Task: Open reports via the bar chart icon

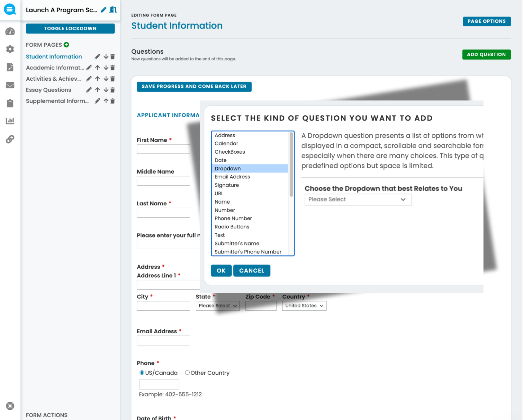Action: point(10,121)
